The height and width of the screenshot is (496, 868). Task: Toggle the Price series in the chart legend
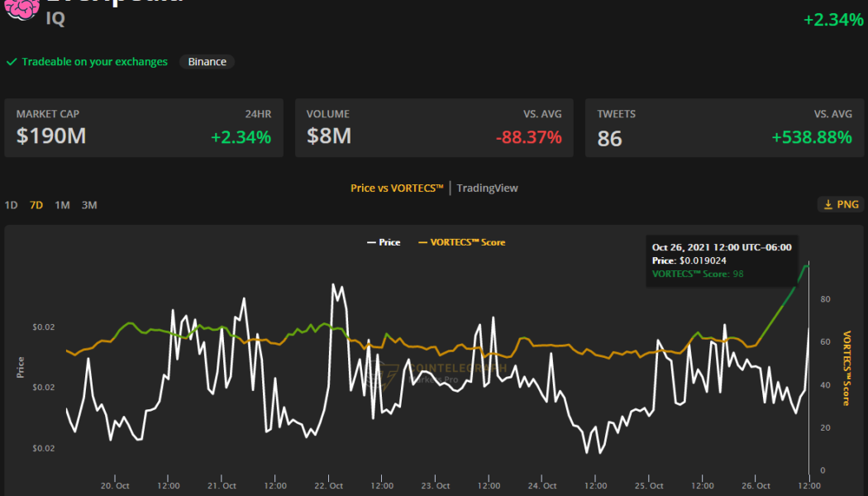385,242
